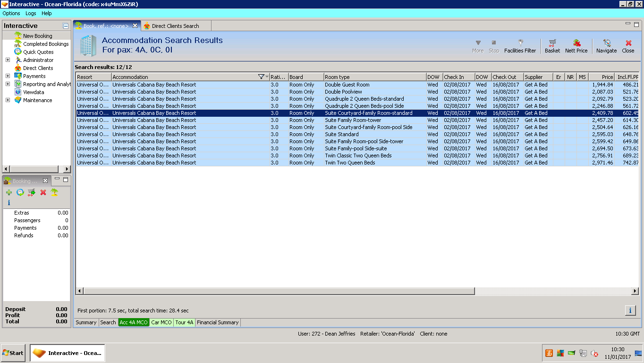Select the Double Guest Room row
The image size is (644, 363).
point(357,85)
